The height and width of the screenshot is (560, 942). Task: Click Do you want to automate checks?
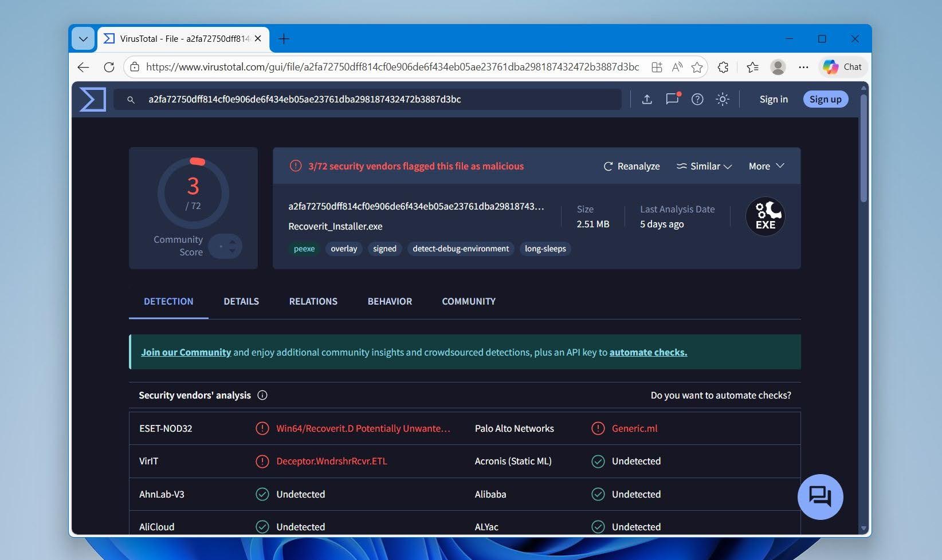pos(721,395)
